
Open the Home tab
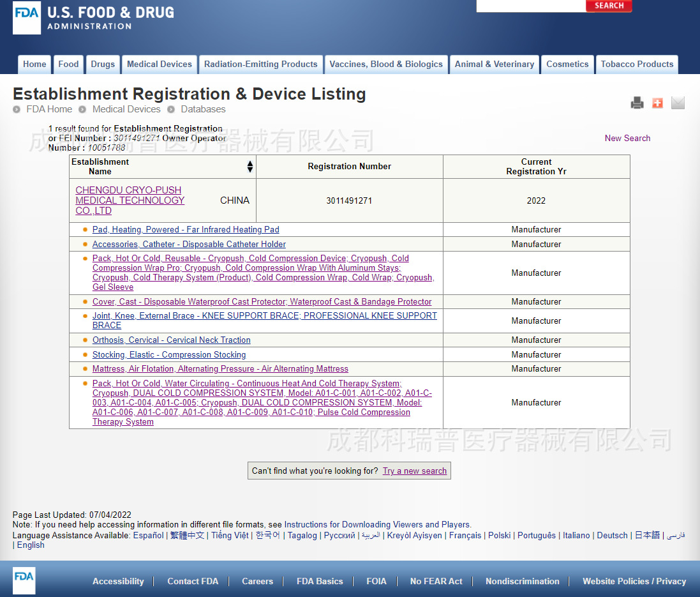pos(34,64)
